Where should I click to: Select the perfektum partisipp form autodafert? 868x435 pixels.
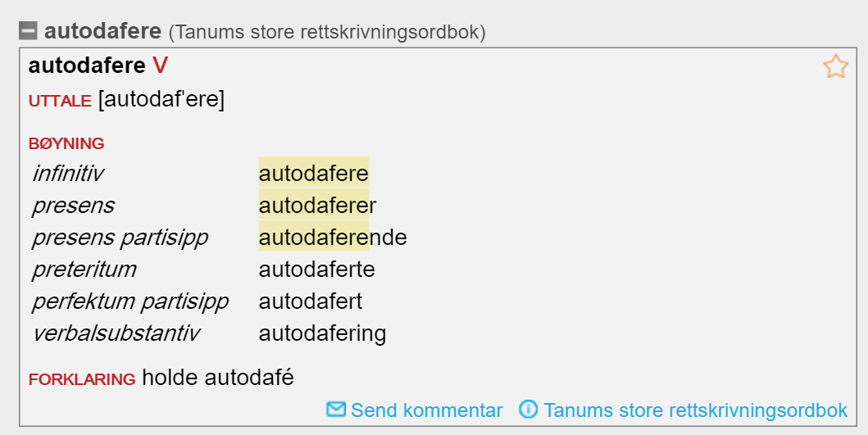(x=310, y=301)
